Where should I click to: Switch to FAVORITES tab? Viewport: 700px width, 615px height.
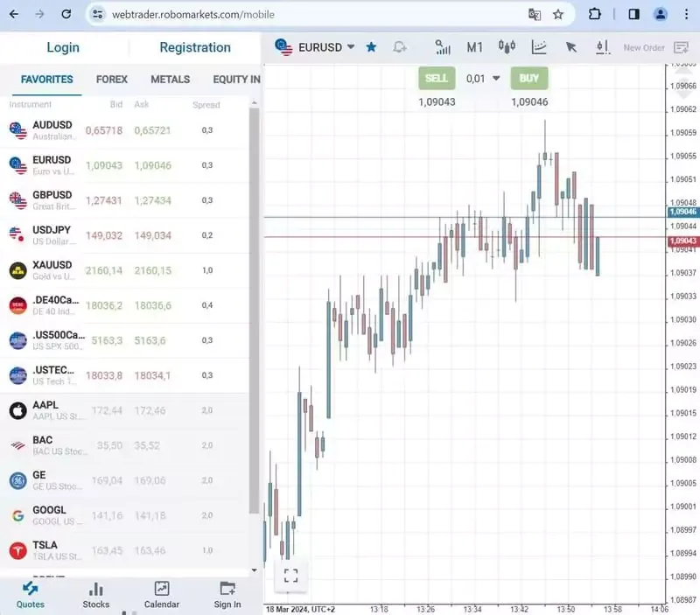click(x=47, y=80)
